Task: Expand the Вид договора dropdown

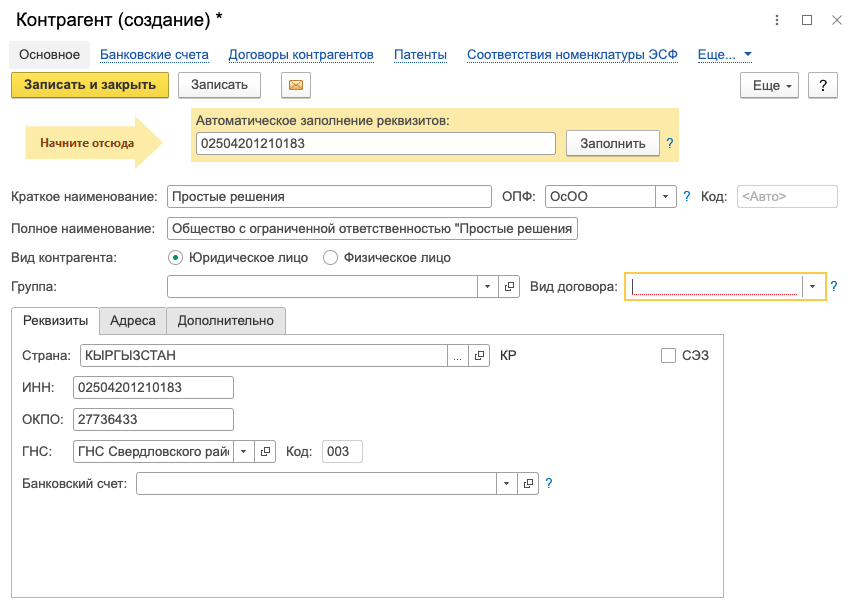Action: 812,286
